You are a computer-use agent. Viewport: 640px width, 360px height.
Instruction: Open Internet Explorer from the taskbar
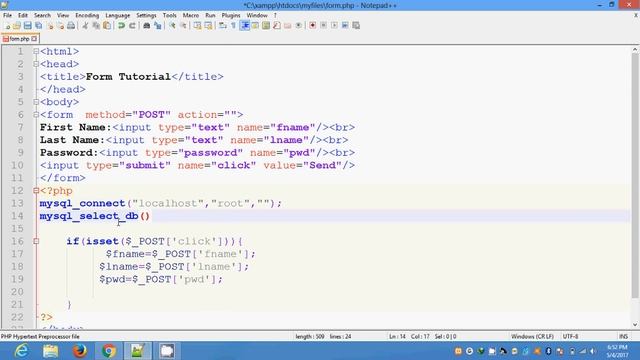tap(21, 351)
